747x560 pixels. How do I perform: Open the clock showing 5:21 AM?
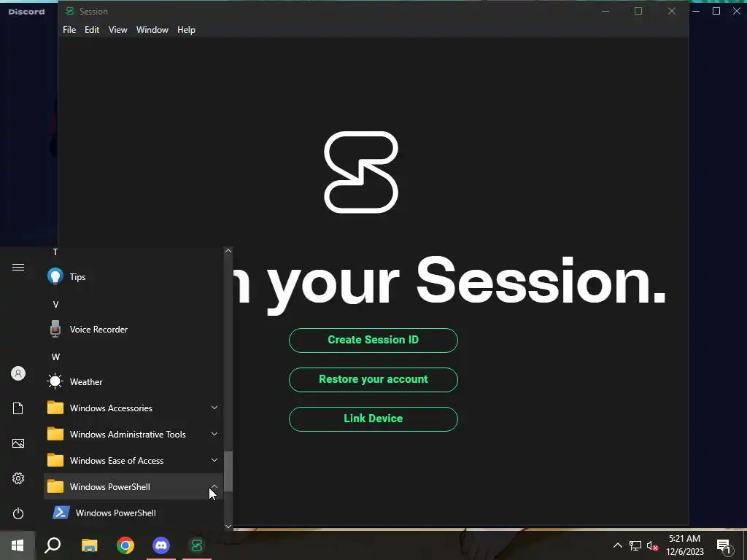(x=684, y=545)
